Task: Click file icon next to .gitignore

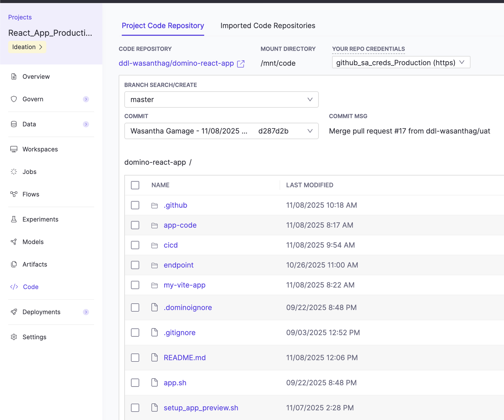Action: tap(155, 332)
